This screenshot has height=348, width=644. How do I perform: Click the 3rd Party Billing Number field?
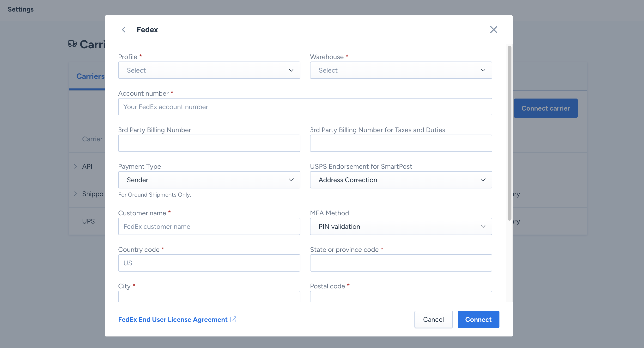point(209,143)
